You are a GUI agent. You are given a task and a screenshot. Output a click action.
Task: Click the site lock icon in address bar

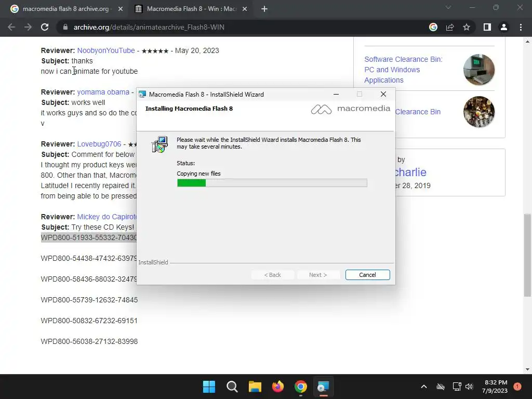pyautogui.click(x=65, y=27)
